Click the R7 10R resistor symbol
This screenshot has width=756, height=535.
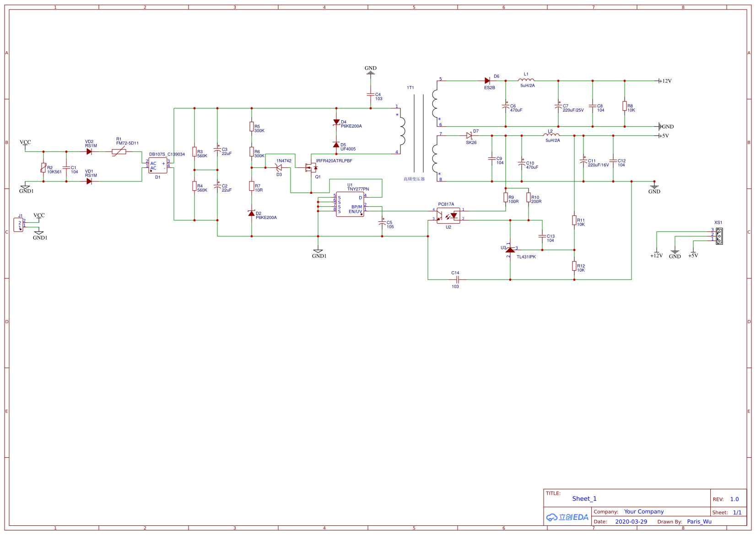pos(252,186)
